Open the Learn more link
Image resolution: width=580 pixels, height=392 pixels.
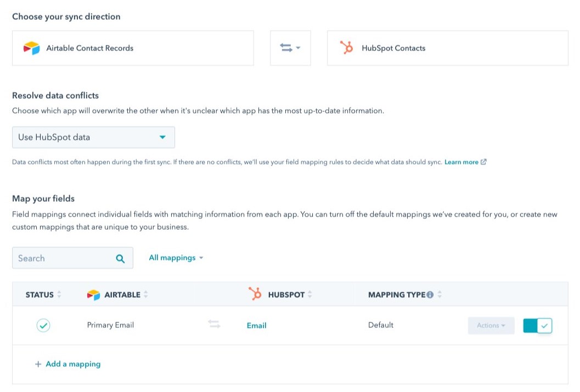(x=461, y=162)
